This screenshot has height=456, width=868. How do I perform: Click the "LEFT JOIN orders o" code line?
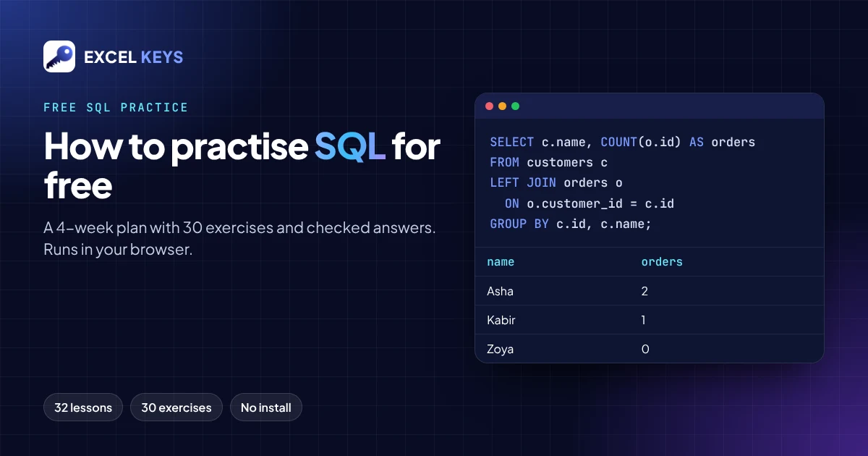coord(556,183)
